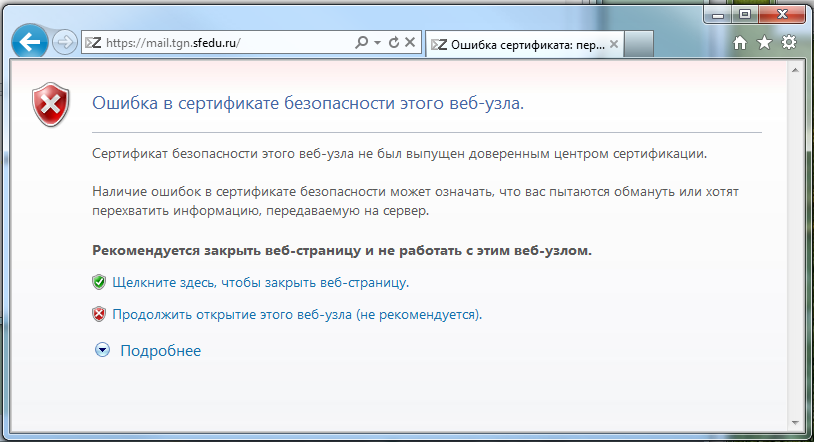This screenshot has width=814, height=442.
Task: Click the scrollbar down arrow
Action: pyautogui.click(x=795, y=423)
